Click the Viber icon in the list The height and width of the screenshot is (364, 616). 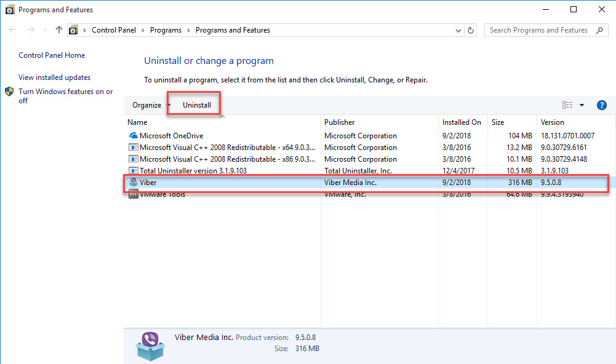pos(134,182)
